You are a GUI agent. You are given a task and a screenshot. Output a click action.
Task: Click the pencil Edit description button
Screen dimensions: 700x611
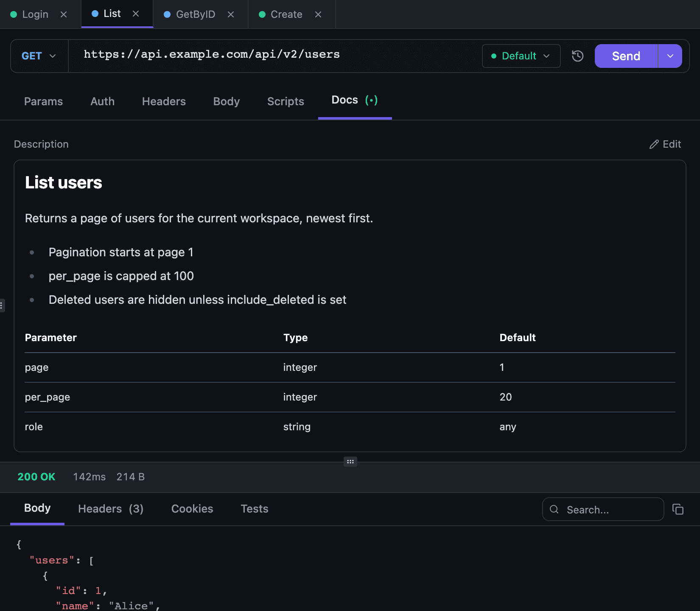point(665,144)
